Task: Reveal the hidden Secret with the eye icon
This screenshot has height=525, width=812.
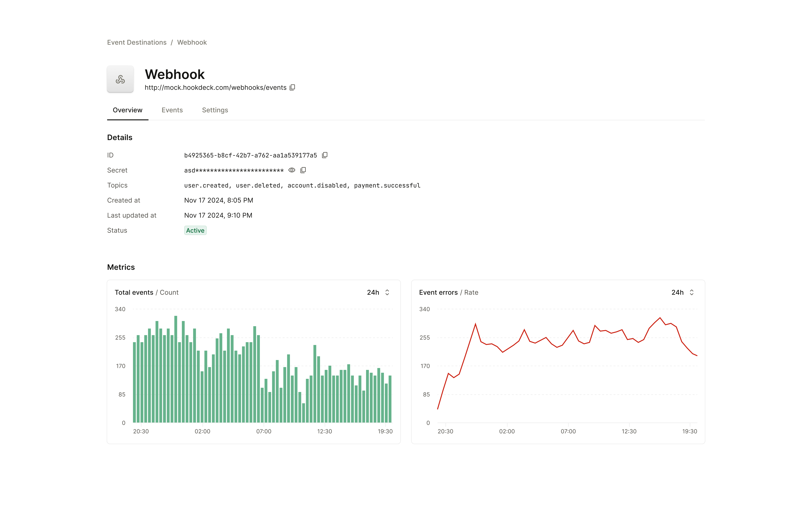Action: click(292, 170)
